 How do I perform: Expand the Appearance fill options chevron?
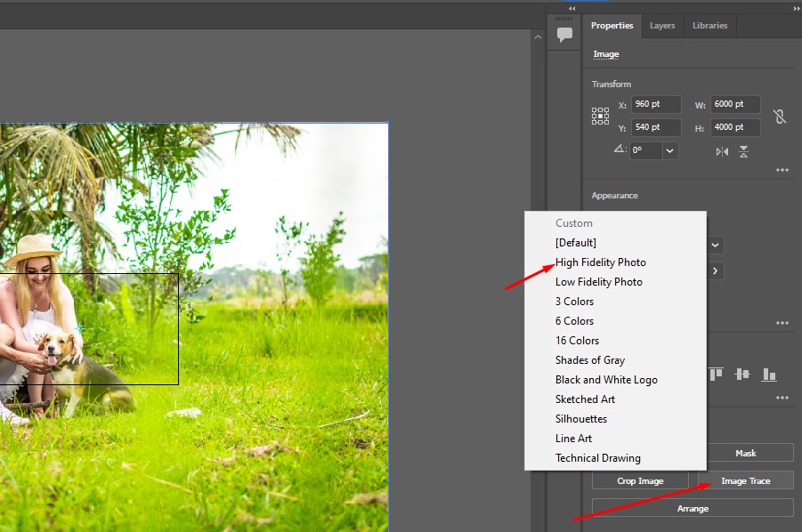pyautogui.click(x=715, y=245)
